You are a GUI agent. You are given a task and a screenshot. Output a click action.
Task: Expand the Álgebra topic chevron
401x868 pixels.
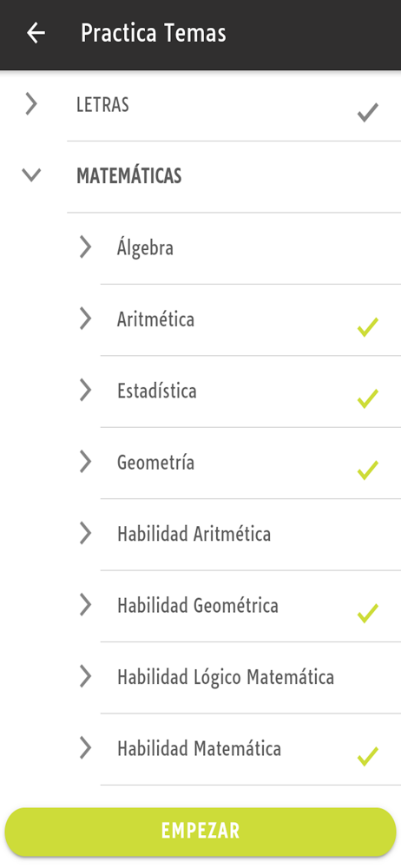pyautogui.click(x=85, y=247)
